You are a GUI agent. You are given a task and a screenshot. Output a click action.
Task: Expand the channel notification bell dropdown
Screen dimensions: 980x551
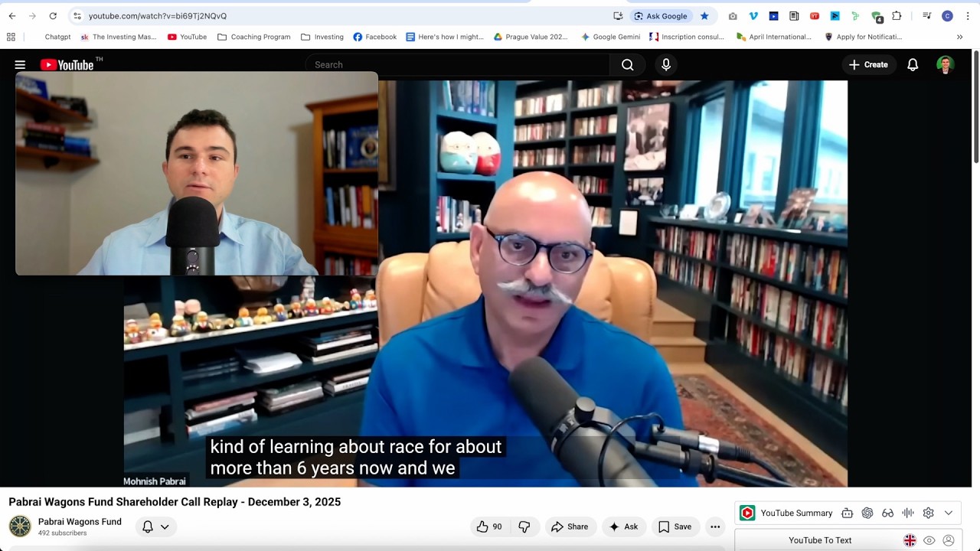(x=156, y=527)
